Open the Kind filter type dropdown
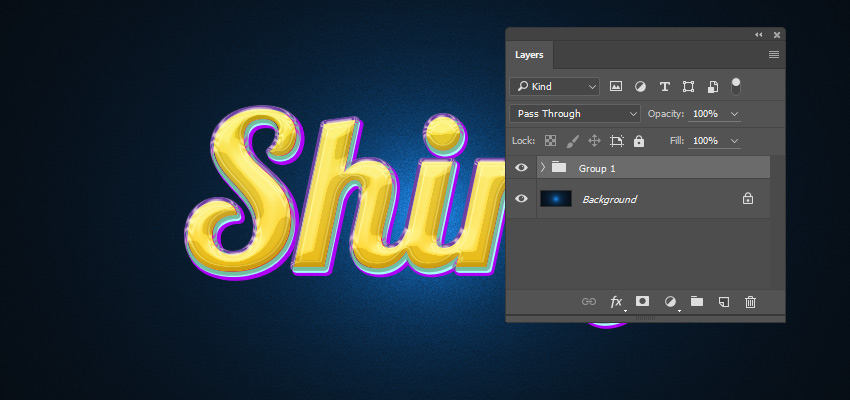Image resolution: width=850 pixels, height=400 pixels. 555,86
